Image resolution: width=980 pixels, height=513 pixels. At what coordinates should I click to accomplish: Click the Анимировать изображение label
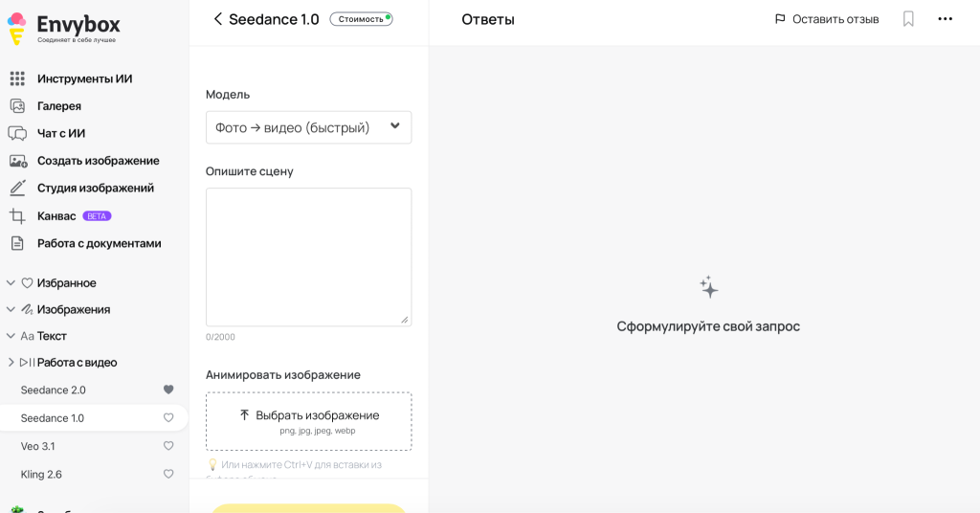pyautogui.click(x=283, y=375)
